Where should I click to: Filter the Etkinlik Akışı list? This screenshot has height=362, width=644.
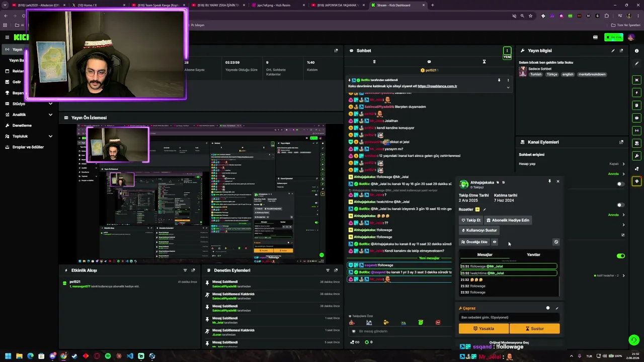pos(185,270)
